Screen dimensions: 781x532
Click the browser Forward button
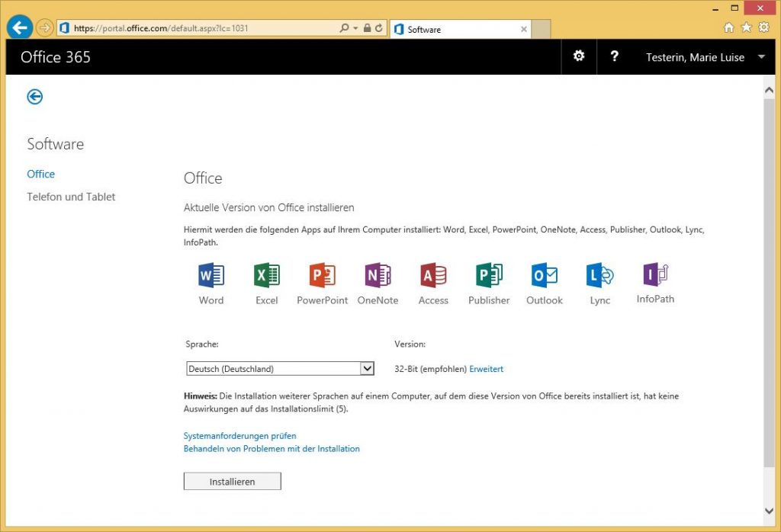(44, 28)
